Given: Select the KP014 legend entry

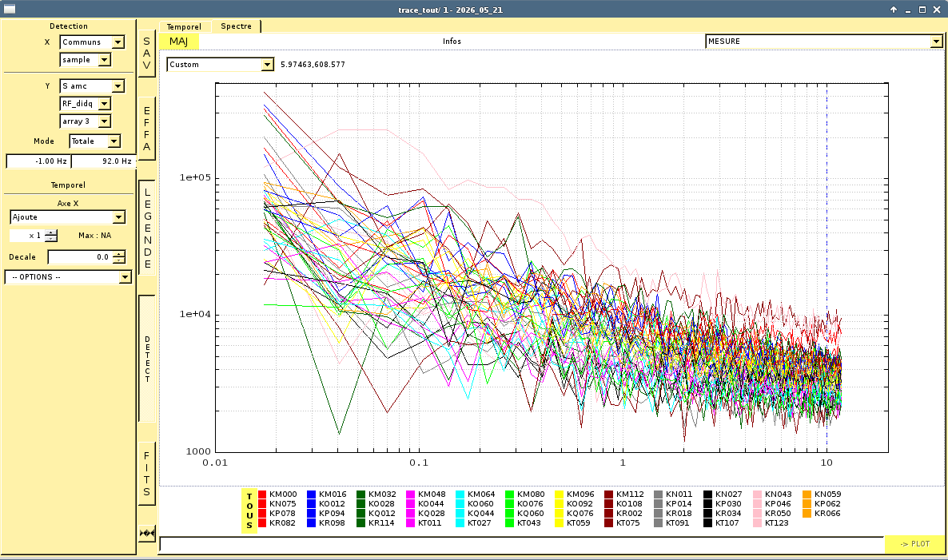Looking at the screenshot, I should click(679, 504).
